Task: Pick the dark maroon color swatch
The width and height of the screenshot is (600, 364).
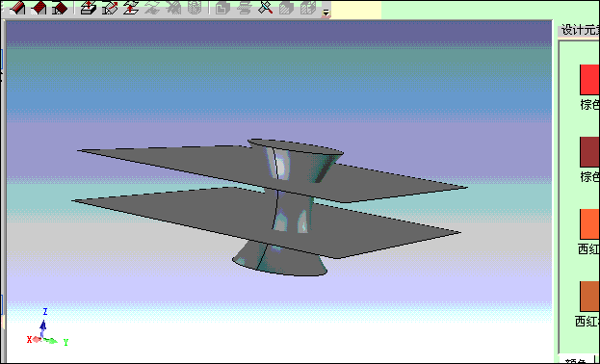Action: coord(589,152)
